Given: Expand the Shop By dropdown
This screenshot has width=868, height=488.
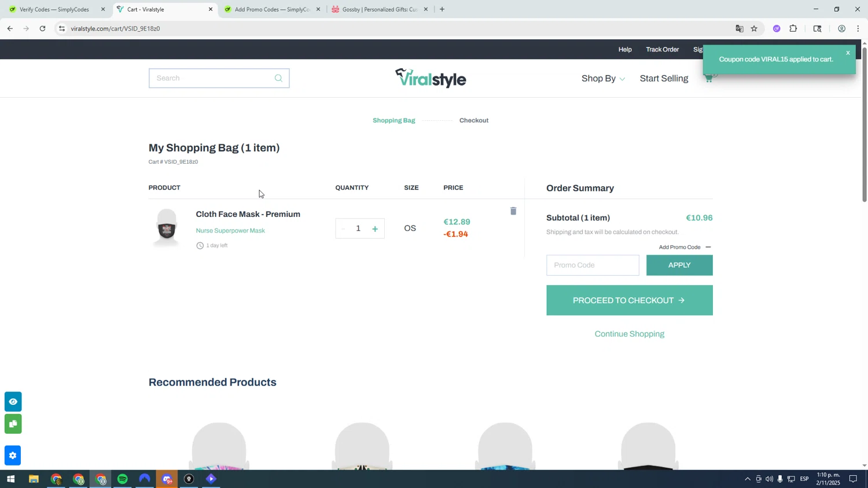Looking at the screenshot, I should pyautogui.click(x=603, y=79).
